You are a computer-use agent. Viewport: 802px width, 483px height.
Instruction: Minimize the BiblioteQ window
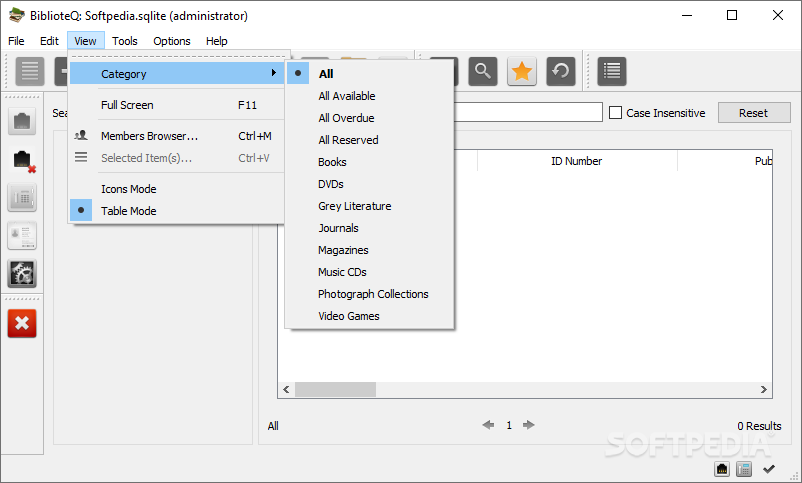point(686,15)
